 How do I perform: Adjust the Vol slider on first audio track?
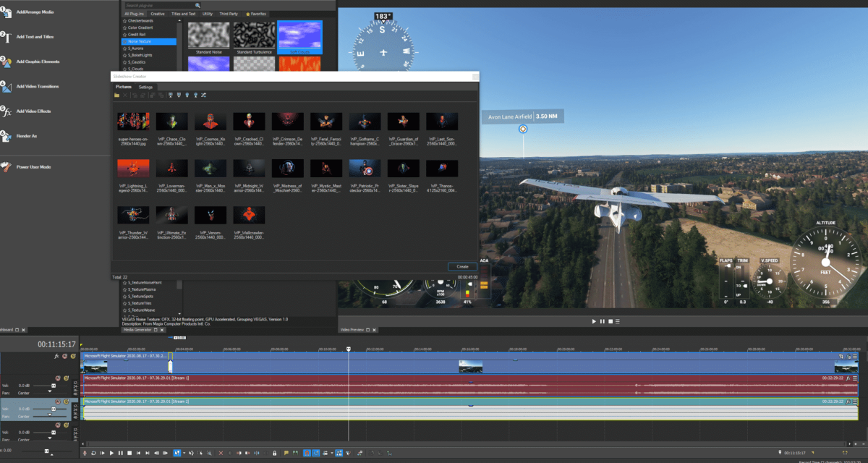(x=54, y=386)
